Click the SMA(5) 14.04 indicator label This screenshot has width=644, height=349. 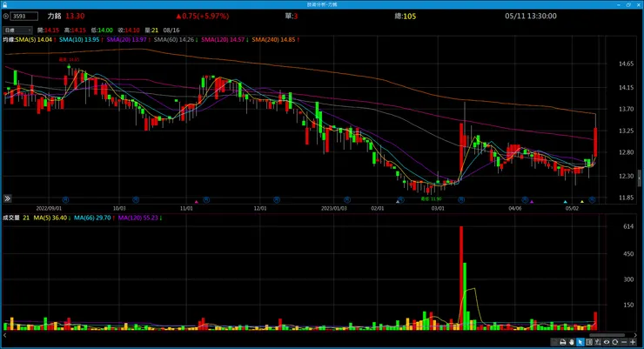coord(36,40)
